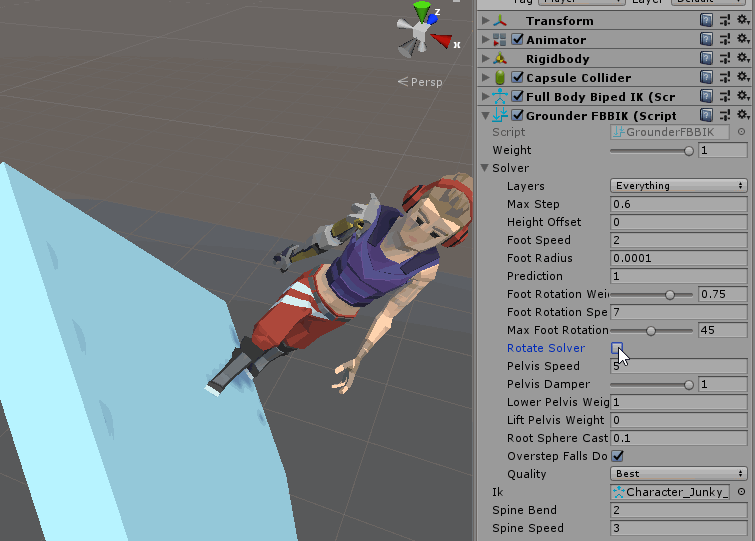Viewport: 755px width, 541px height.
Task: Click the Spine Bend input field
Action: (678, 510)
